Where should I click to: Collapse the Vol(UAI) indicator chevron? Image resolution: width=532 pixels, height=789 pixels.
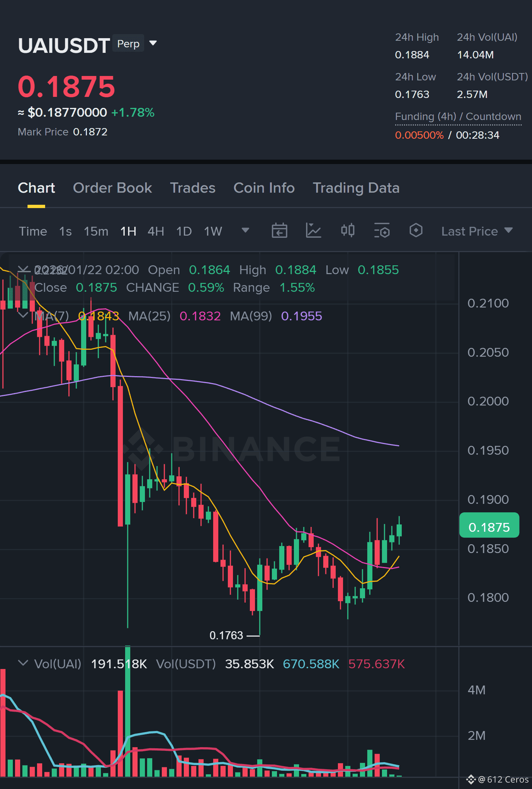pos(23,663)
